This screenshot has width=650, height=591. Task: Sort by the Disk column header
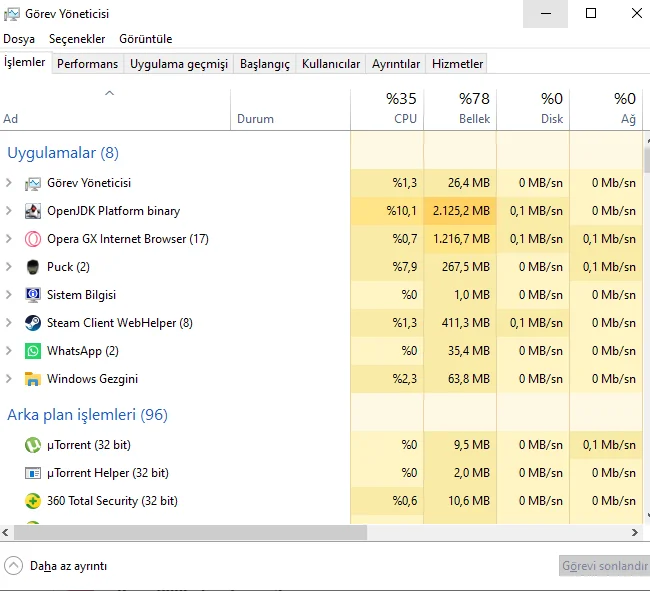pyautogui.click(x=533, y=109)
